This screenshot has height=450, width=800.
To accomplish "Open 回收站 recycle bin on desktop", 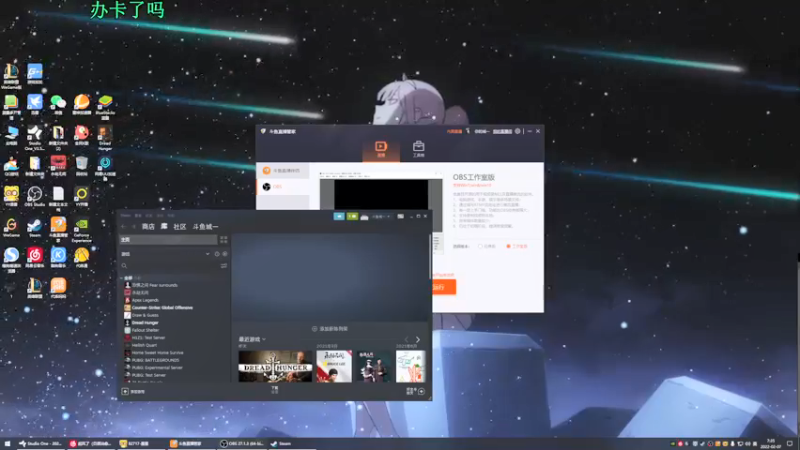I will tap(81, 165).
